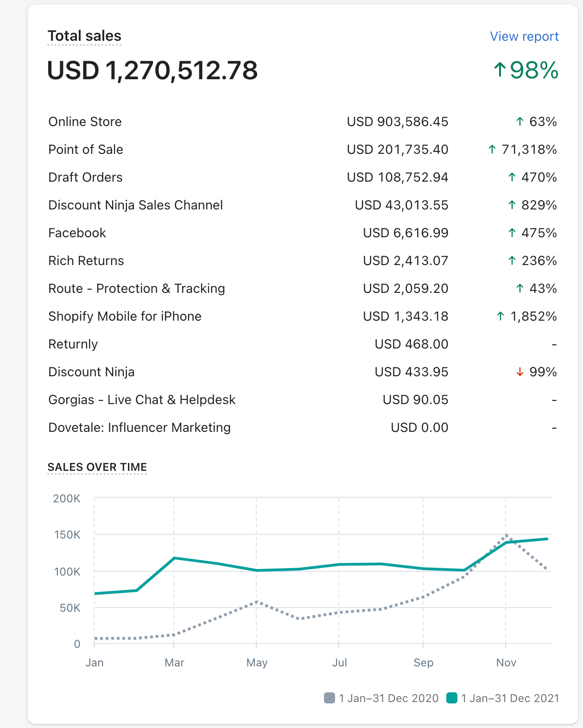This screenshot has height=728, width=583.
Task: Select the Point of Sale row label
Action: (x=86, y=150)
